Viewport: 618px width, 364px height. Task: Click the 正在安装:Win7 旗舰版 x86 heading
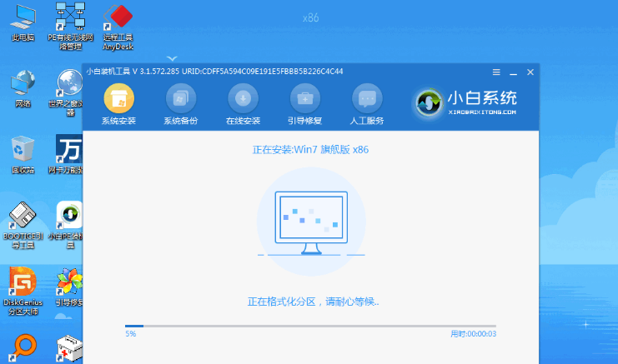[x=310, y=150]
